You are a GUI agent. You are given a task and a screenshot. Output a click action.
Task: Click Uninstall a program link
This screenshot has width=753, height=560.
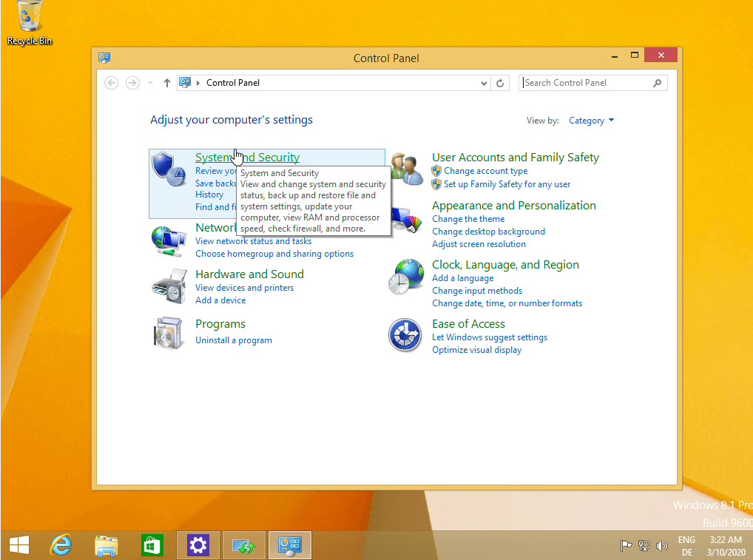[234, 340]
